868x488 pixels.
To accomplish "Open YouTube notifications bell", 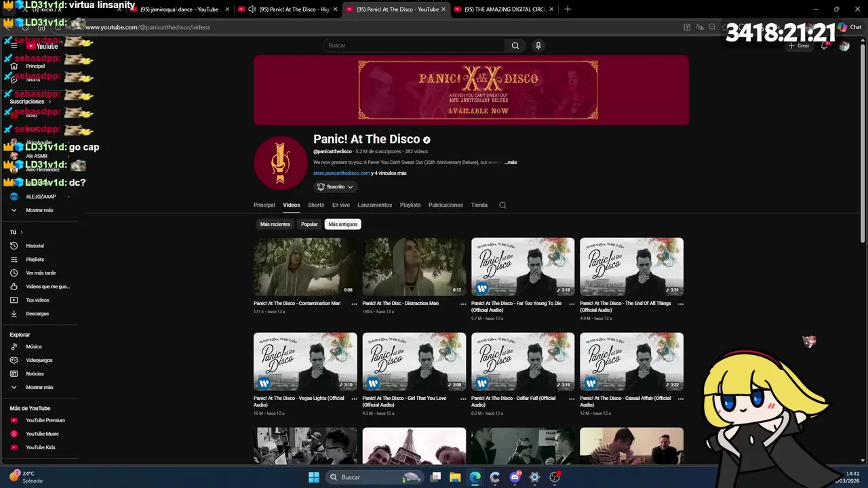I will click(825, 45).
